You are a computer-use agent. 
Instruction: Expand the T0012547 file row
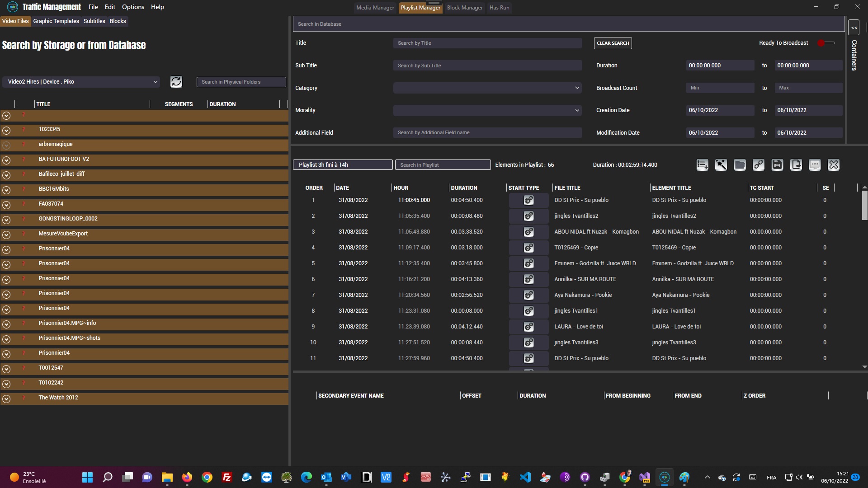6,369
